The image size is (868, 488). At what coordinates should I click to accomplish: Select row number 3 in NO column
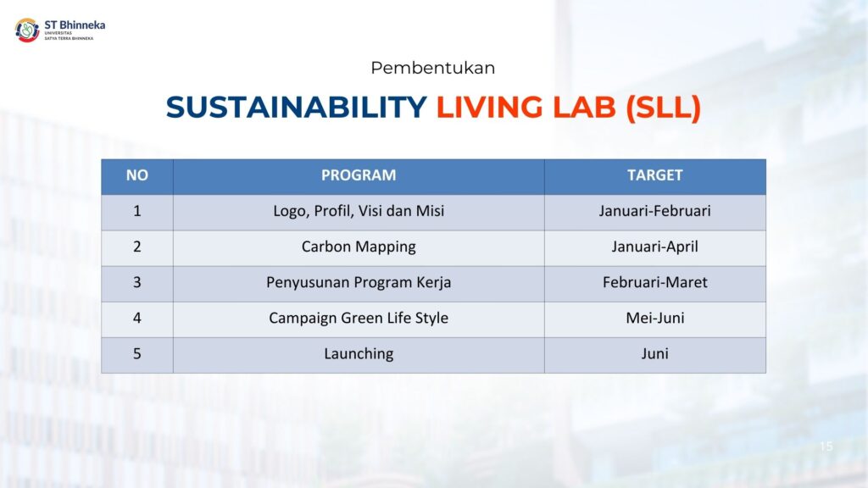click(x=136, y=282)
